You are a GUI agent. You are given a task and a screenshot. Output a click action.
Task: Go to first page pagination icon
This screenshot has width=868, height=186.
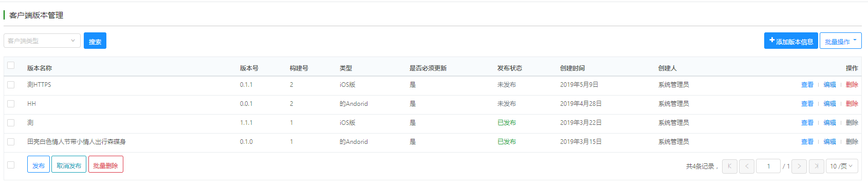[x=729, y=166]
